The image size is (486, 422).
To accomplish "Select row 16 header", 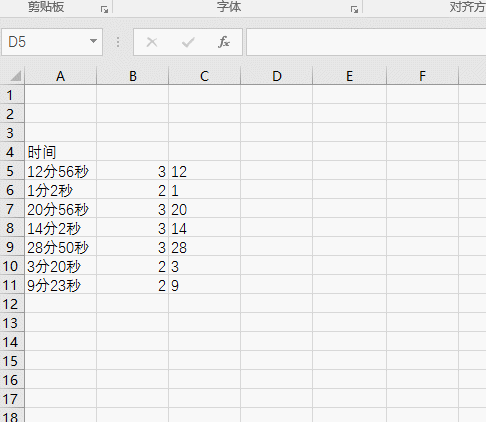I will pyautogui.click(x=12, y=380).
